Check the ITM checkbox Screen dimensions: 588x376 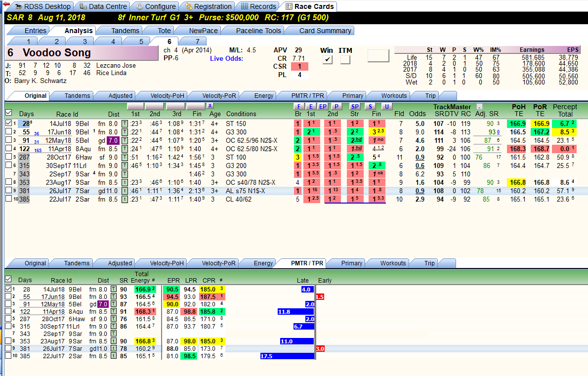point(345,60)
